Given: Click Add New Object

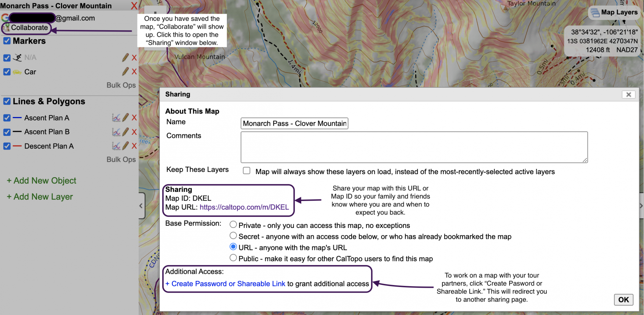Looking at the screenshot, I should [41, 181].
